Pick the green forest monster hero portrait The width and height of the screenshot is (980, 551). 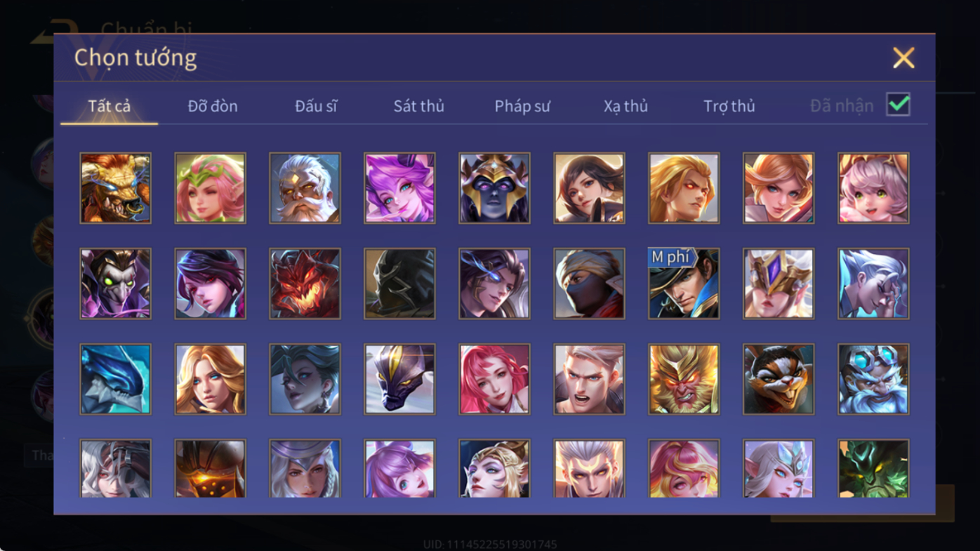click(x=873, y=468)
